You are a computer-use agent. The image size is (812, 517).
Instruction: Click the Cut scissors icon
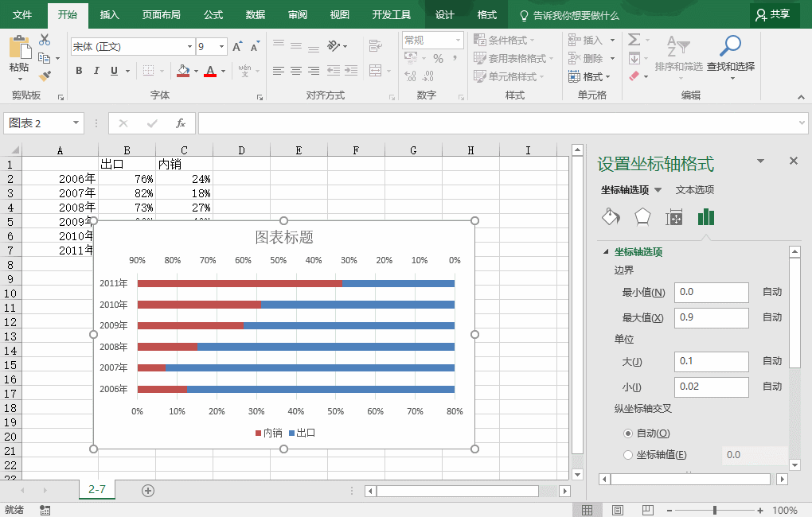click(45, 40)
